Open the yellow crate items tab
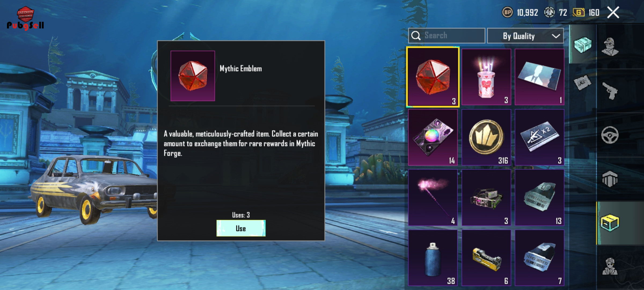 [610, 223]
